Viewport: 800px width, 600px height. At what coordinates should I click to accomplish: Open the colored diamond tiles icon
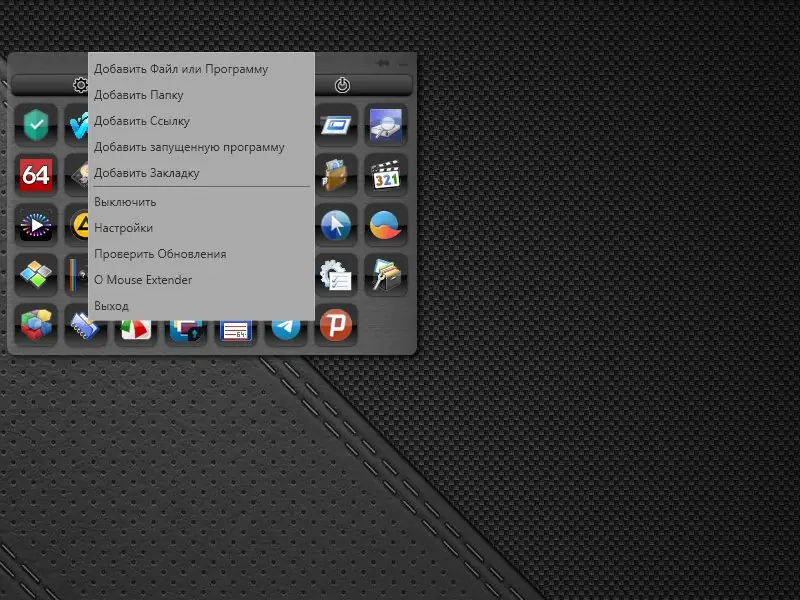[x=36, y=275]
